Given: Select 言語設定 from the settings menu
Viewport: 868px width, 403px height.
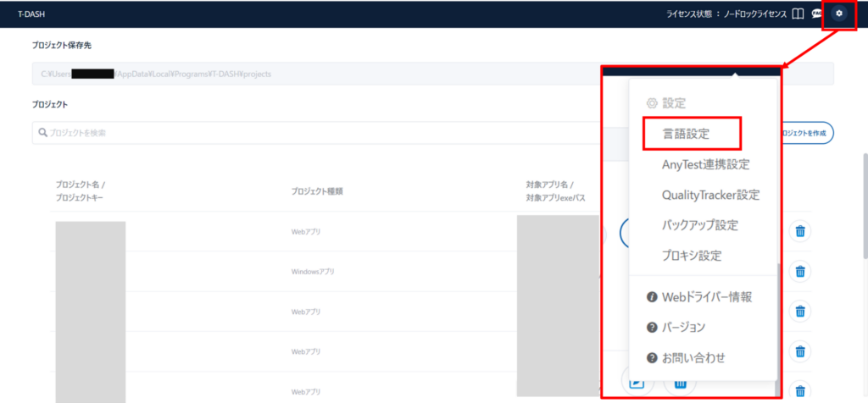Looking at the screenshot, I should tap(686, 134).
